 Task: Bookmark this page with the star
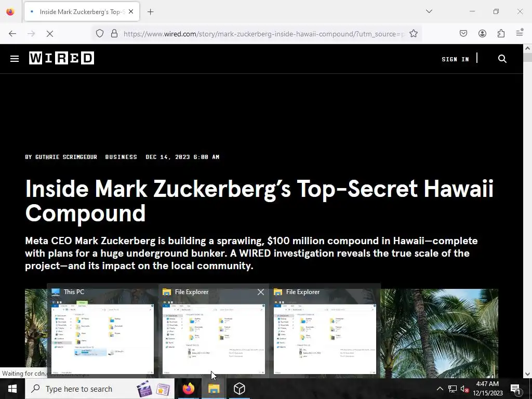click(x=413, y=34)
